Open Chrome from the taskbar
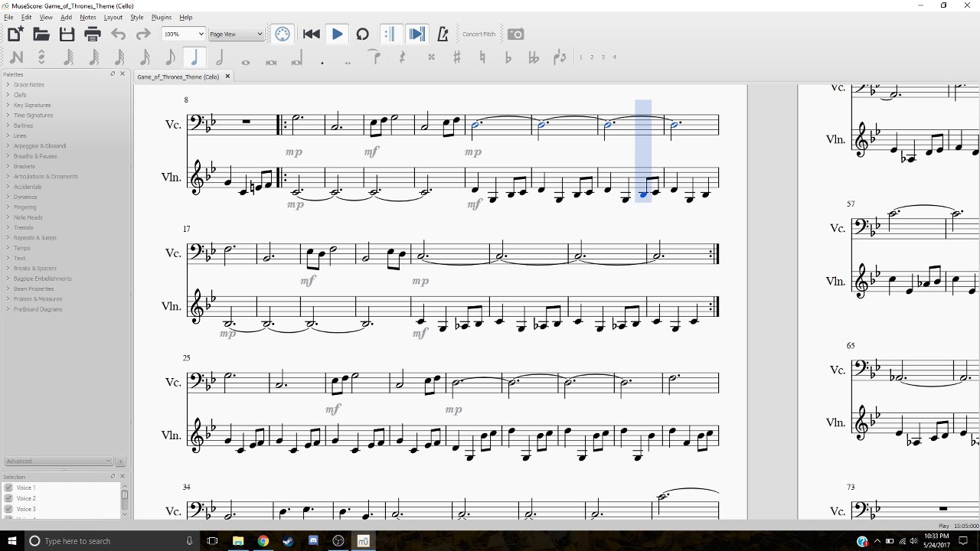 (x=263, y=541)
